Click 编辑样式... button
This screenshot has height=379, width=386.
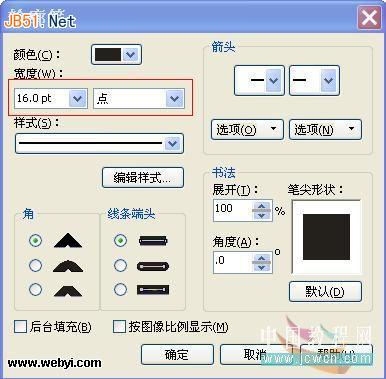(143, 178)
